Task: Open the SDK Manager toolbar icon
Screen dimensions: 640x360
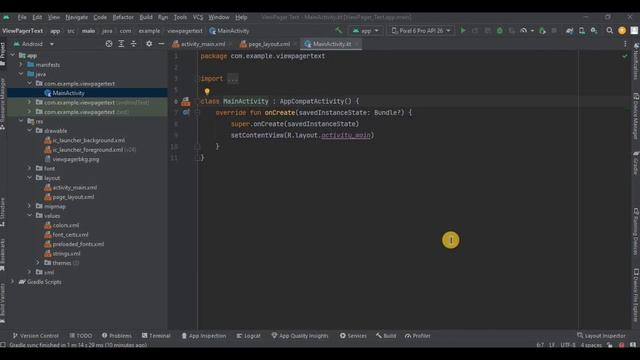Action: click(x=594, y=31)
